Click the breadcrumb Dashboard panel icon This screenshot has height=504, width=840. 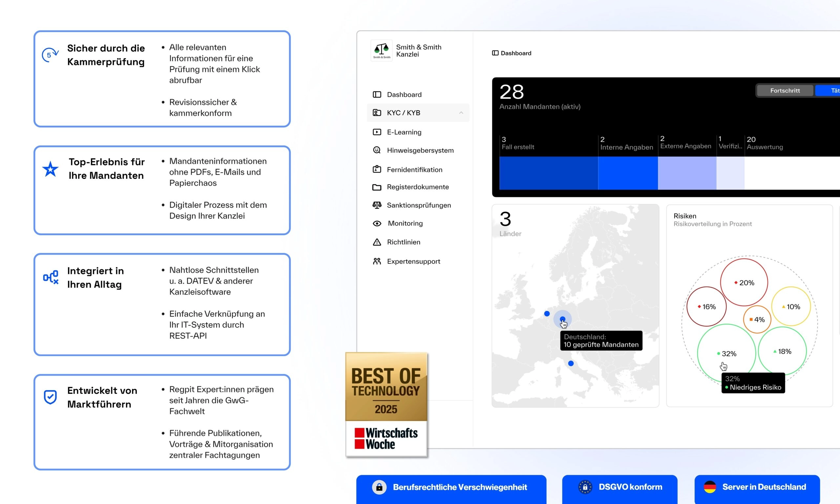click(495, 53)
